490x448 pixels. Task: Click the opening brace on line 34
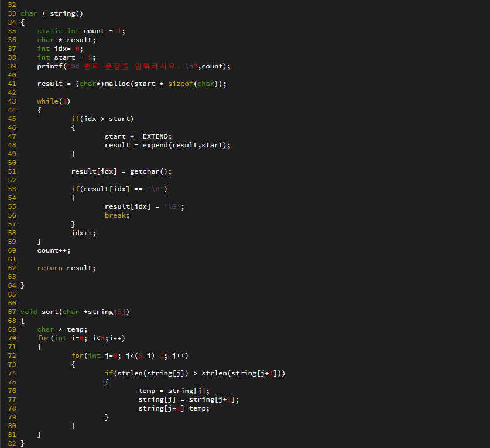(22, 22)
